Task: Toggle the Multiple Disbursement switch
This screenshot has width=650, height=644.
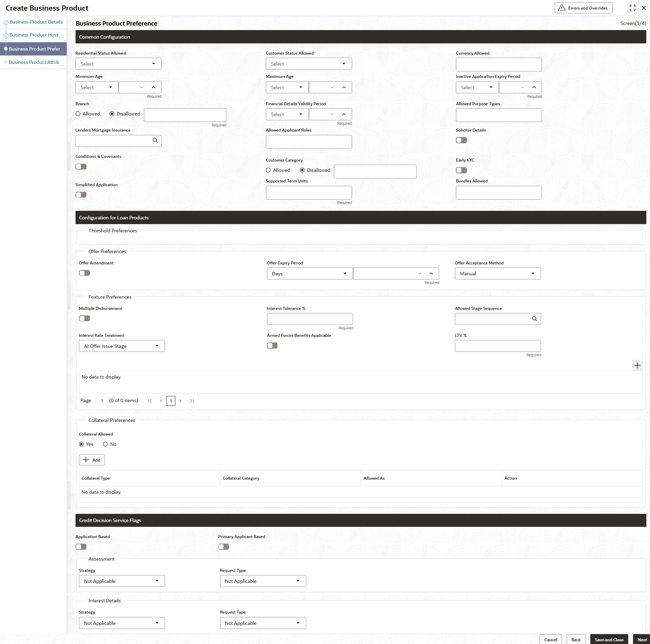Action: 84,318
